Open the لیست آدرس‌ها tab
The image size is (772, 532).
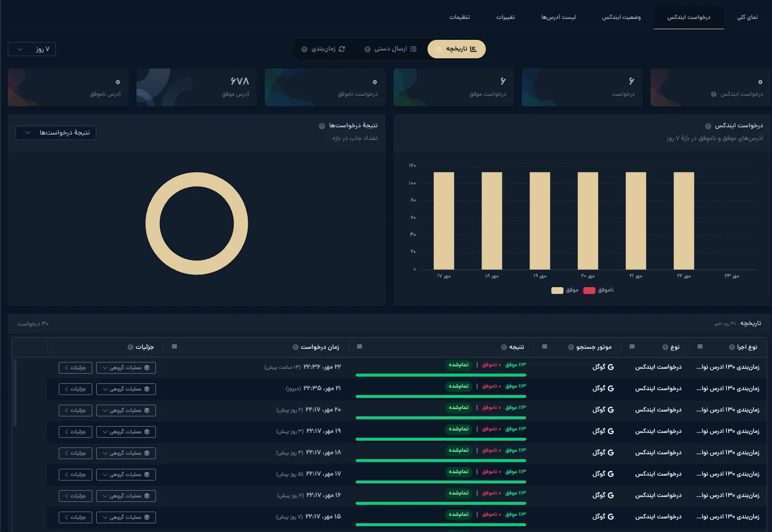(x=559, y=17)
